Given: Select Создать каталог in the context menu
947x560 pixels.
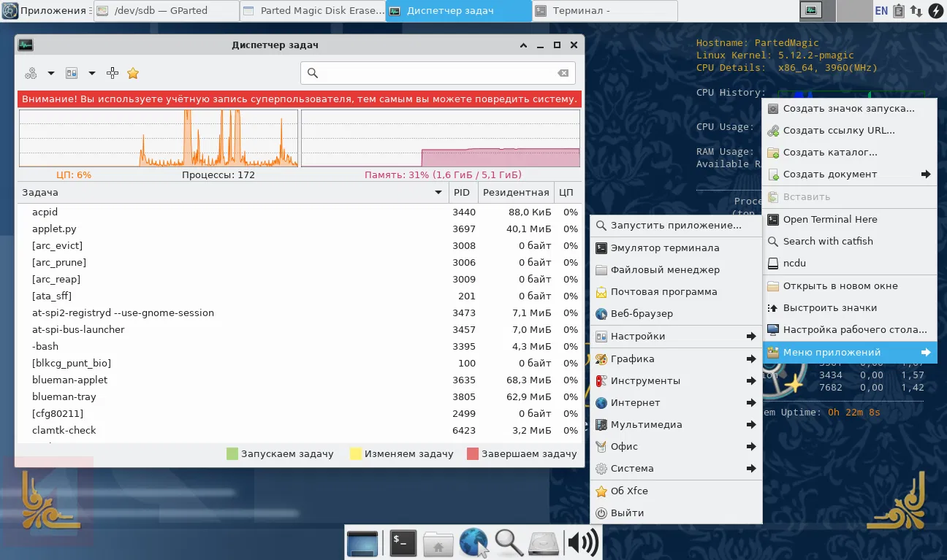Looking at the screenshot, I should pyautogui.click(x=849, y=153).
